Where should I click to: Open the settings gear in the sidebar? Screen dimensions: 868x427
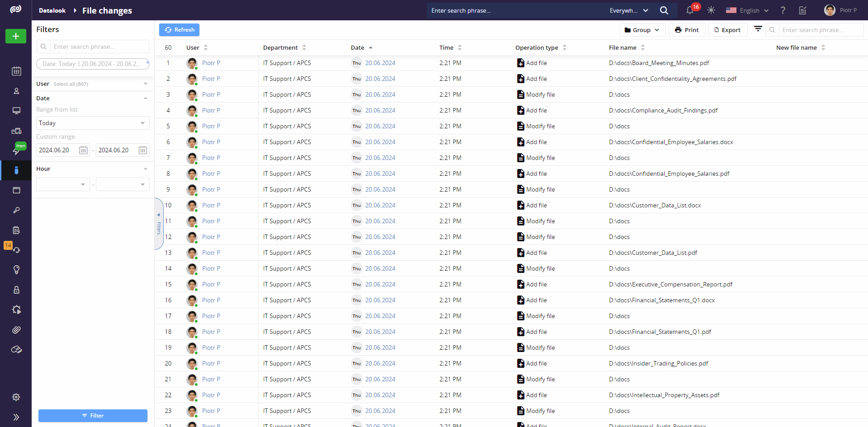16,397
